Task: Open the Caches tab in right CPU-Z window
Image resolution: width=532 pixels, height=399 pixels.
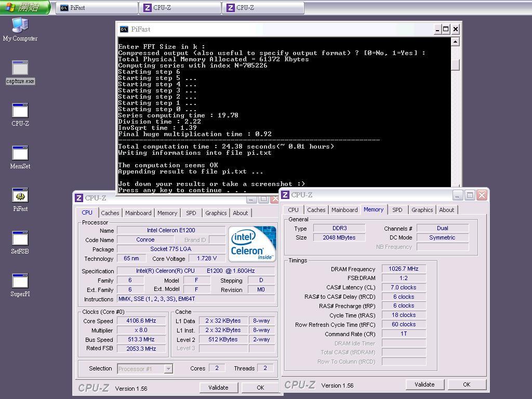Action: (x=316, y=210)
